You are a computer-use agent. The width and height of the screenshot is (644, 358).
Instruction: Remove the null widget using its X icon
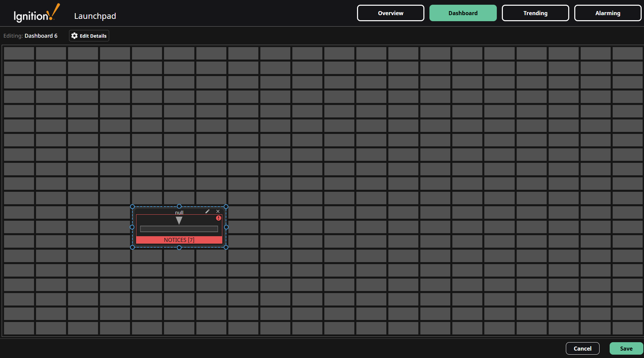click(218, 211)
